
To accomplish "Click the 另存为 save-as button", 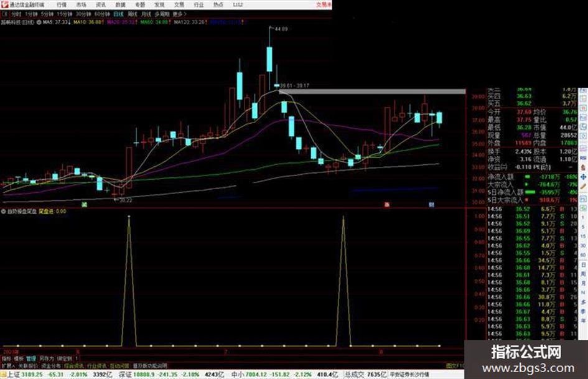I will click(x=47, y=358).
